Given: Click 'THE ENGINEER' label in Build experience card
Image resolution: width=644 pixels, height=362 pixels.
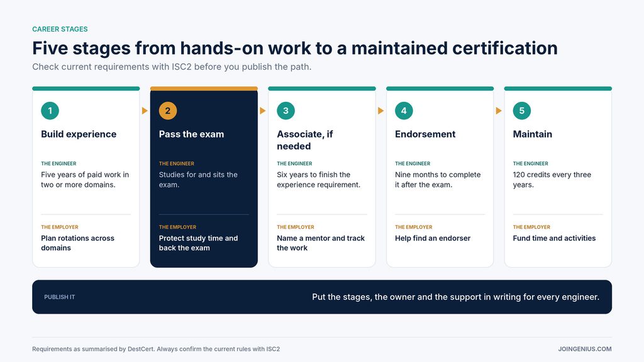Looking at the screenshot, I should pyautogui.click(x=58, y=163).
